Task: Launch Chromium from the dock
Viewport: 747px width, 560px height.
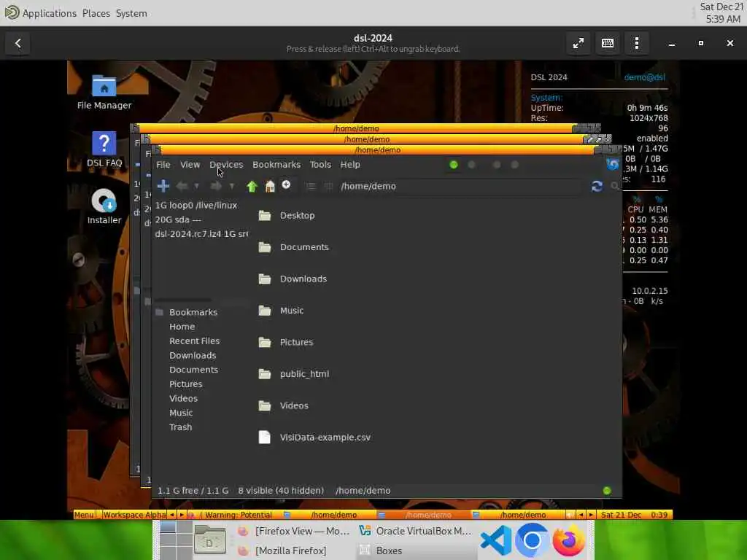Action: point(532,540)
